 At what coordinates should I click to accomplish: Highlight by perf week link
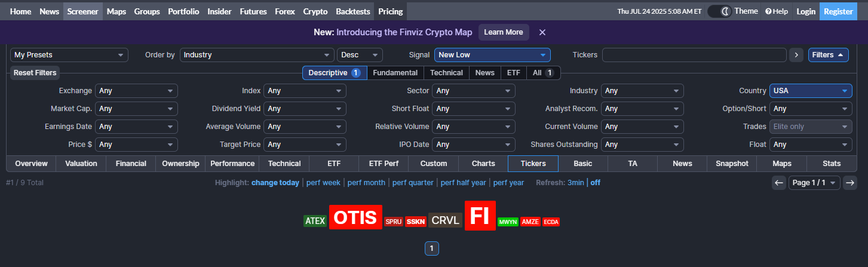(323, 183)
